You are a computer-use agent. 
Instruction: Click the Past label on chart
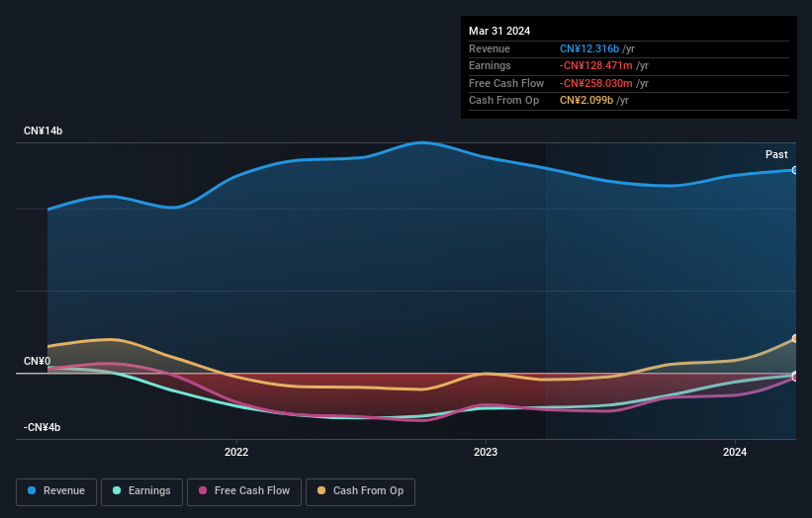click(776, 154)
